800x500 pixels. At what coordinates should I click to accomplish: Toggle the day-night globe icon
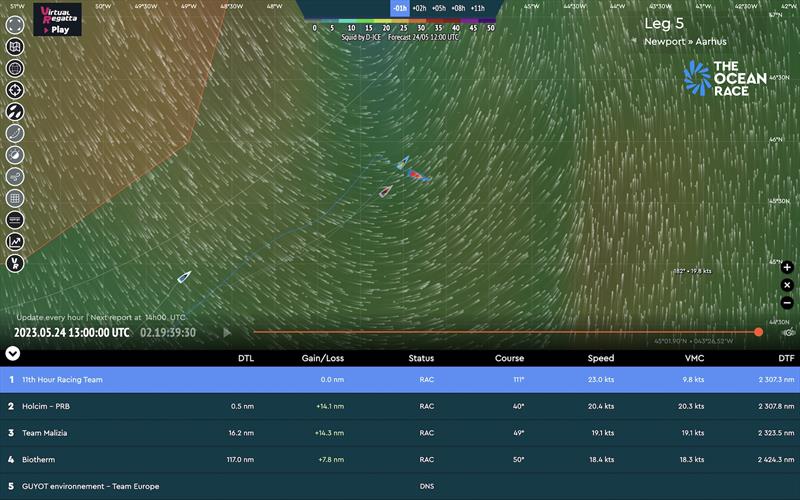(15, 155)
